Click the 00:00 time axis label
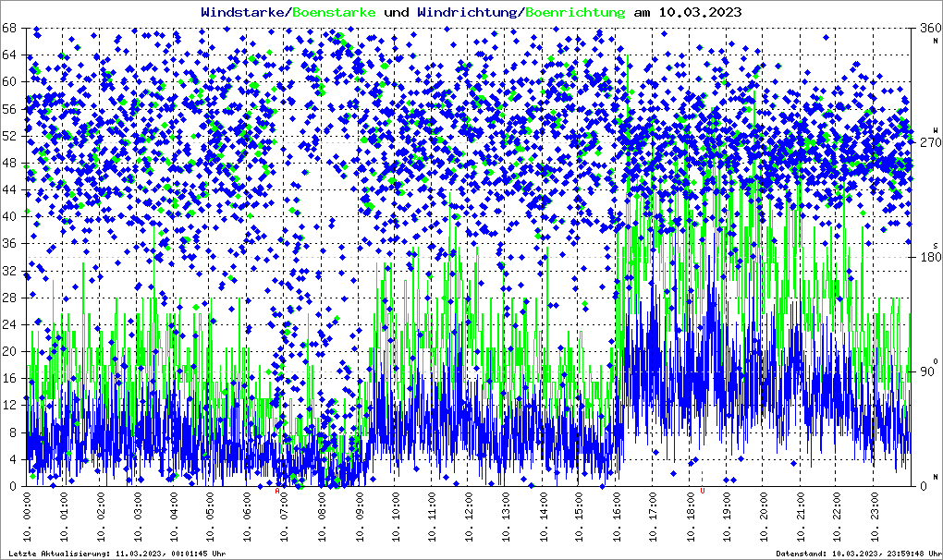The width and height of the screenshot is (943, 560). (x=27, y=517)
